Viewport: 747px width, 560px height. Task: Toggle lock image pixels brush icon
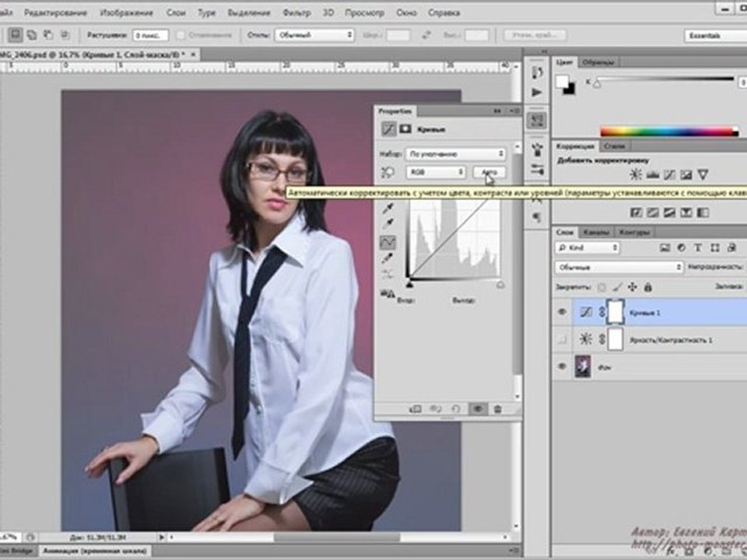[617, 287]
